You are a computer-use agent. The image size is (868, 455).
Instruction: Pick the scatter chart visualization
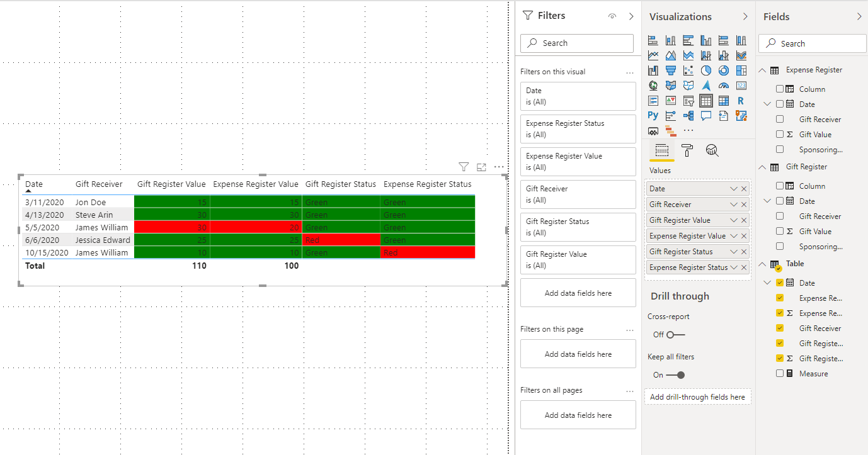click(688, 70)
